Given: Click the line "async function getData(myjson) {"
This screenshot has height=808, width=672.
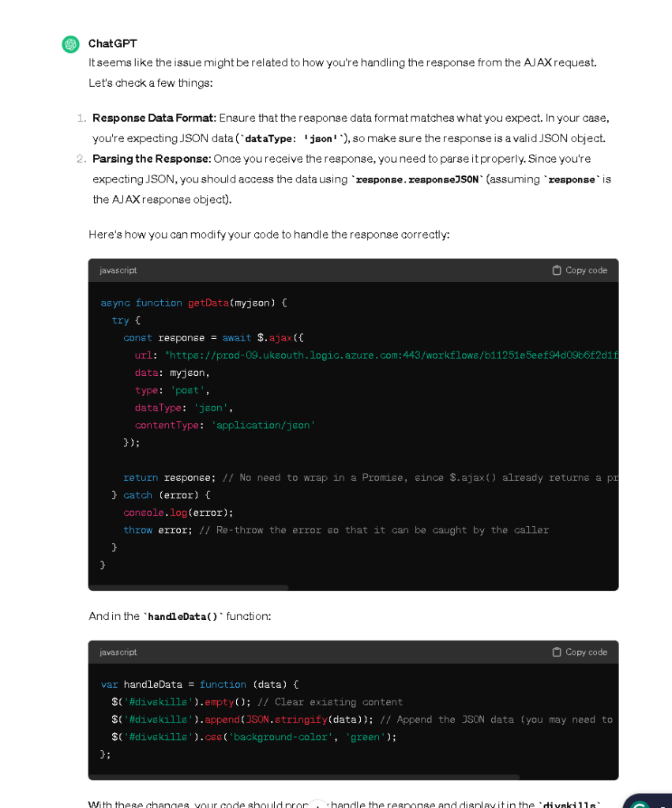Looking at the screenshot, I should click(193, 303).
